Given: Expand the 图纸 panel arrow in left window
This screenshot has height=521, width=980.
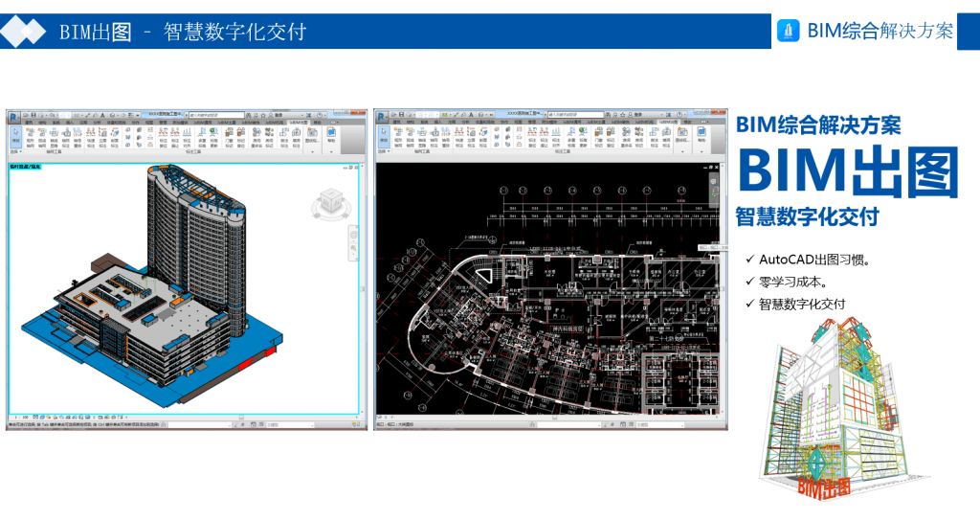Looking at the screenshot, I should pyautogui.click(x=313, y=152).
